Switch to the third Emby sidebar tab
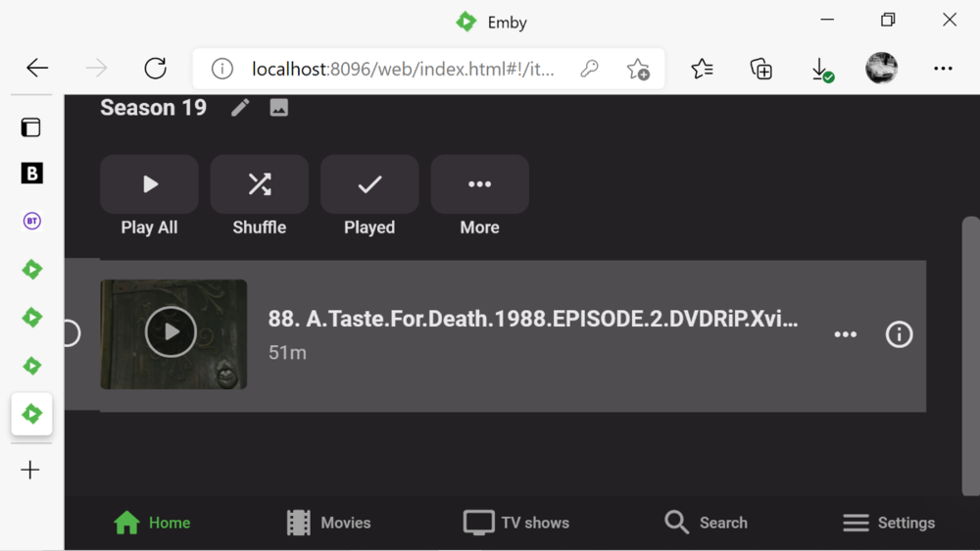 [x=32, y=366]
